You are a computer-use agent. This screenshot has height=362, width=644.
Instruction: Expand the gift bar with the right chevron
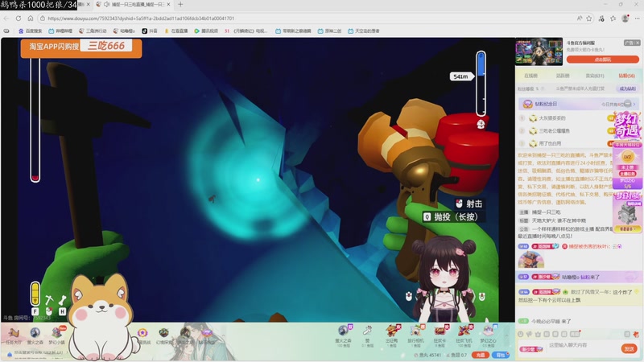click(x=507, y=335)
